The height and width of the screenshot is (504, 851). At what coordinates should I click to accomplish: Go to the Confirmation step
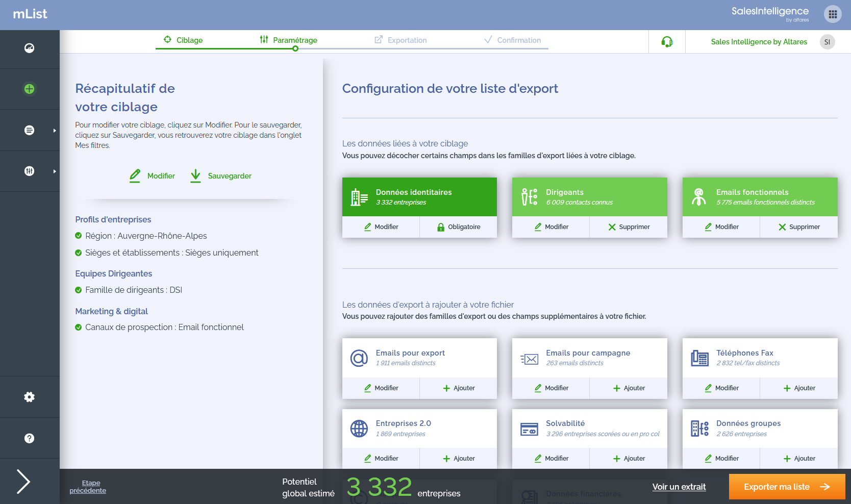pos(512,40)
